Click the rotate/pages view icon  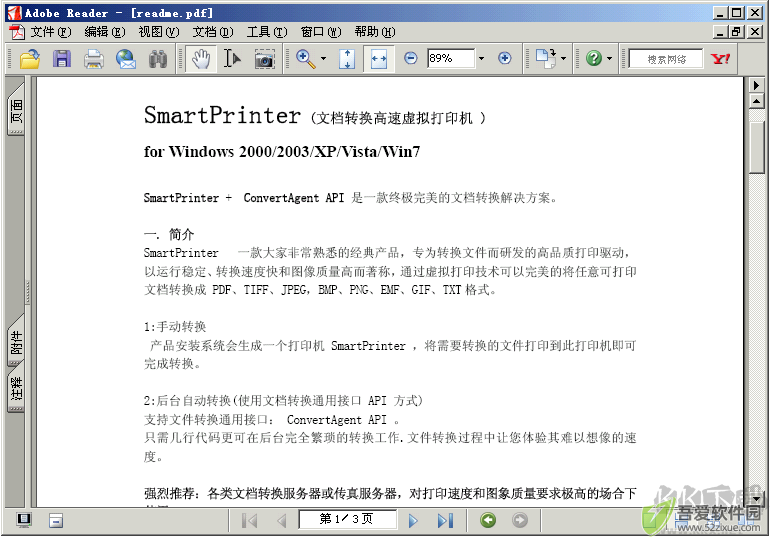tap(546, 59)
